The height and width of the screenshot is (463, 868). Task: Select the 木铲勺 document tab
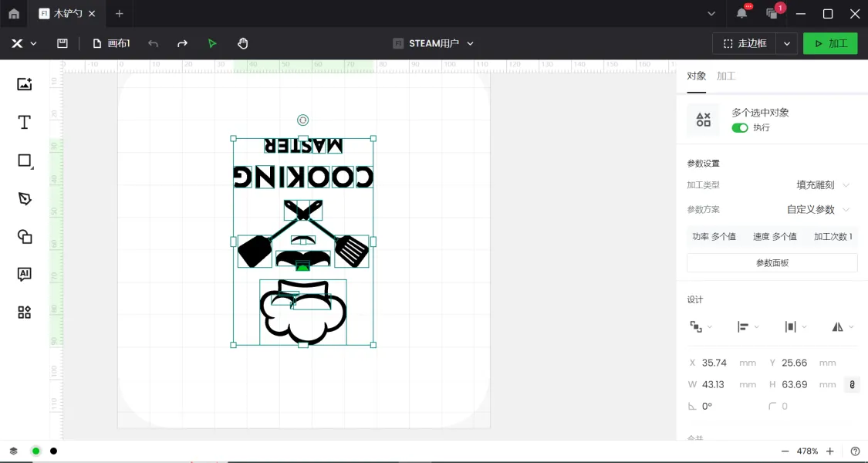point(67,14)
